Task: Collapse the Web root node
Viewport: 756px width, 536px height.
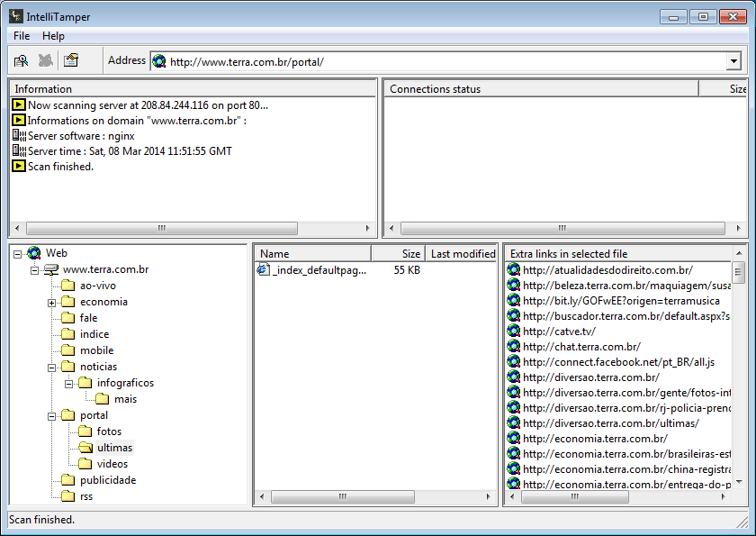Action: pyautogui.click(x=17, y=254)
